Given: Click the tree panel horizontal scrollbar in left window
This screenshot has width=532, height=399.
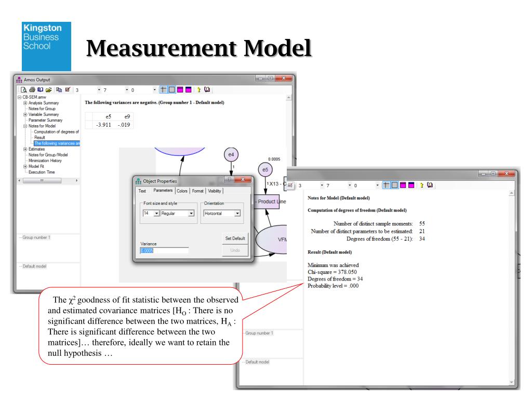Looking at the screenshot, I should click(x=48, y=180).
